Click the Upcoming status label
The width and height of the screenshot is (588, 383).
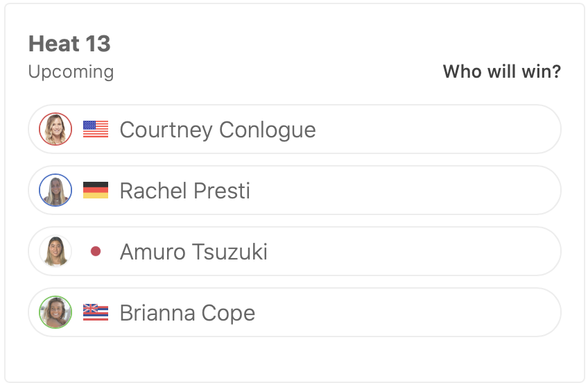(x=71, y=71)
